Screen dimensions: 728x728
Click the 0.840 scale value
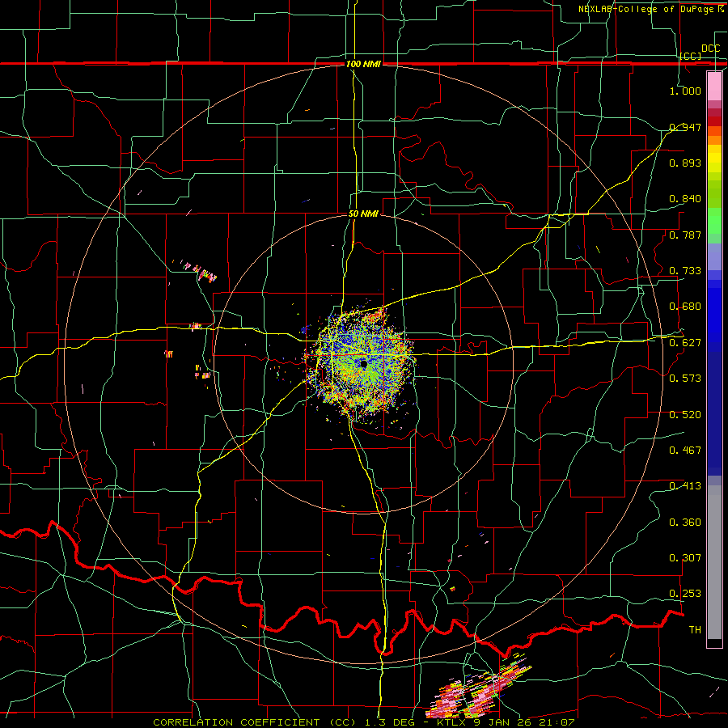(x=685, y=198)
